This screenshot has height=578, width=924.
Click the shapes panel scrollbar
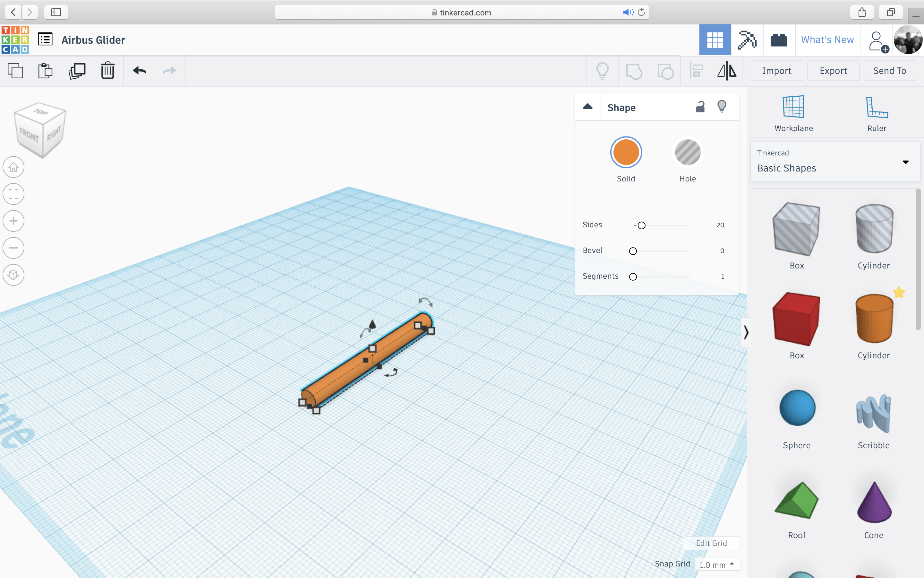(918, 259)
